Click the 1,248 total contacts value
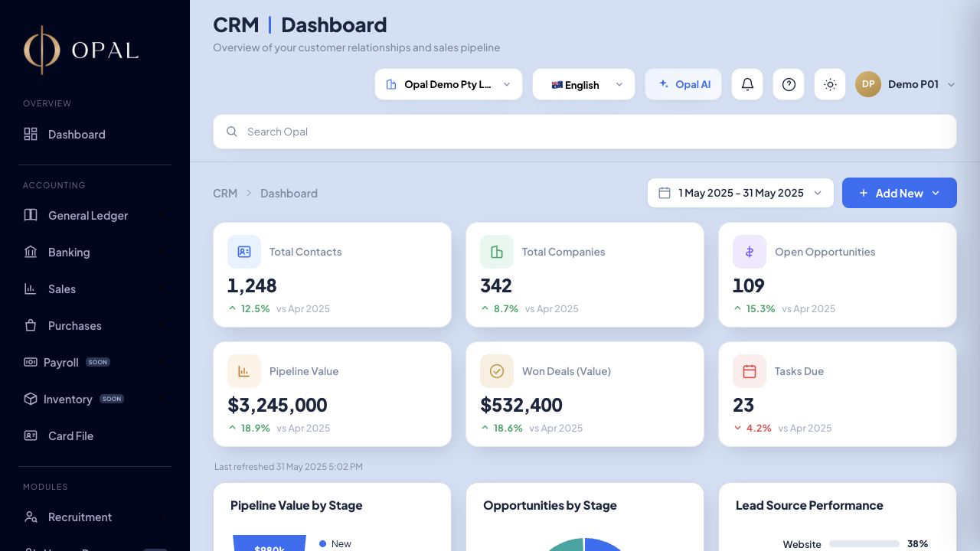The image size is (980, 551). [252, 285]
